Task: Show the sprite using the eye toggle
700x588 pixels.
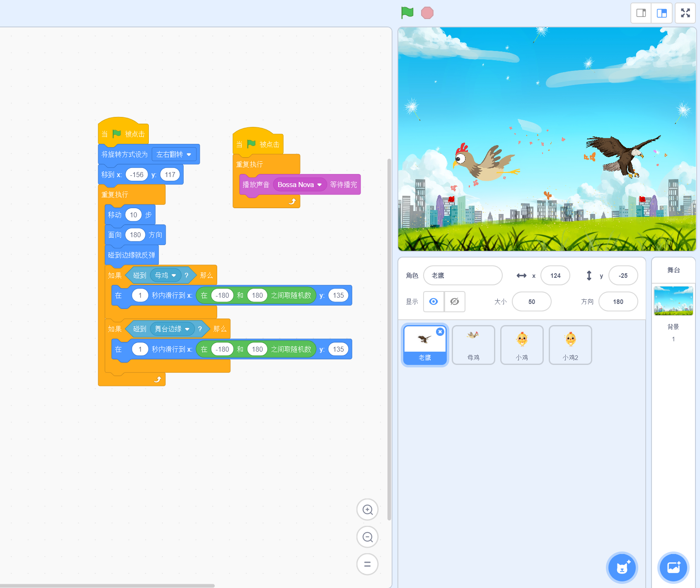Action: click(x=434, y=301)
